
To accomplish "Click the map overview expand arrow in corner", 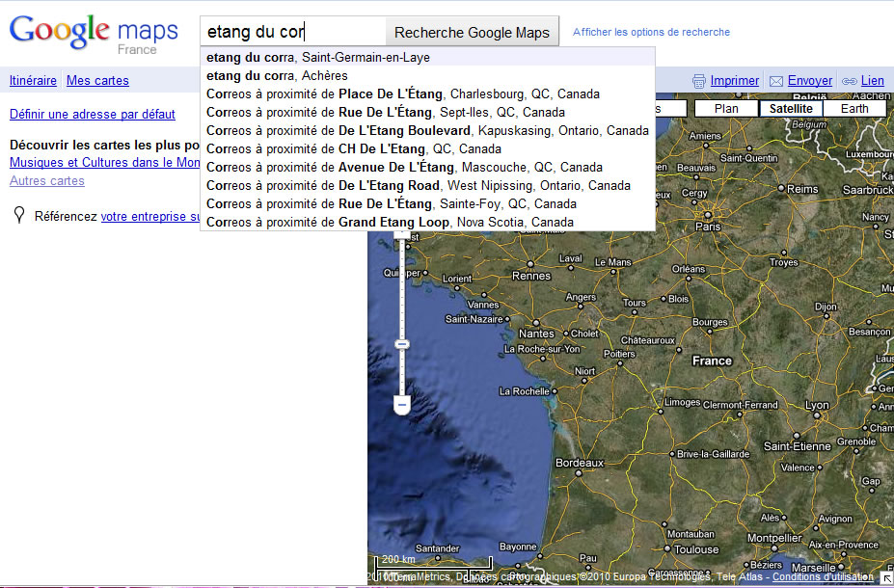I will [x=887, y=579].
